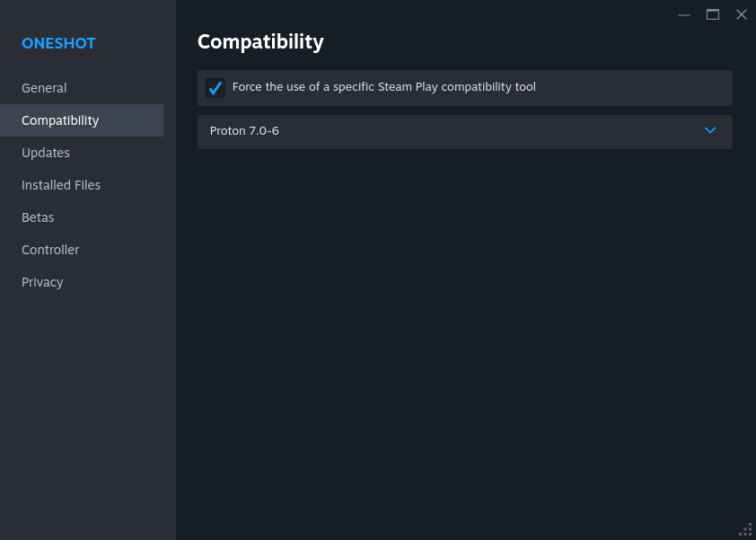Click the Compatibility page heading
The height and width of the screenshot is (540, 756).
pyautogui.click(x=260, y=41)
